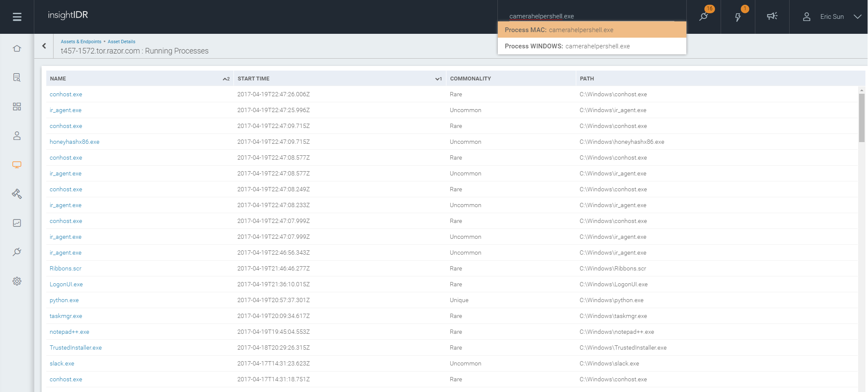Open the announcements megaphone icon
The image size is (868, 392).
tap(772, 16)
